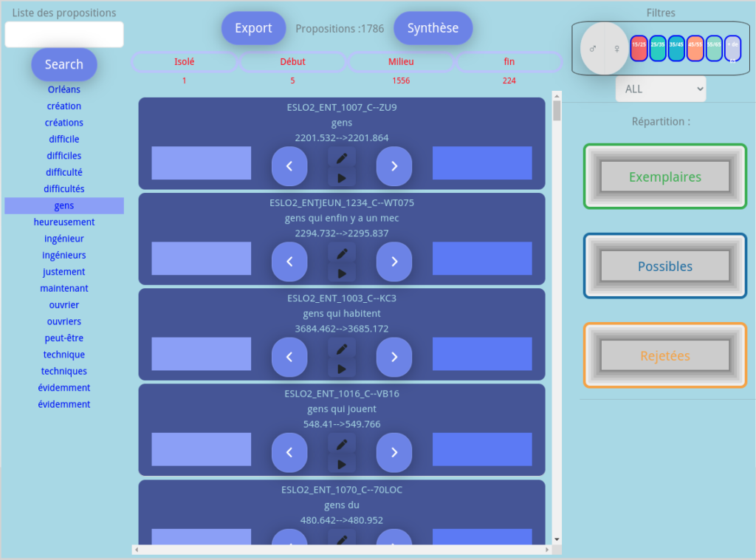
Task: Open 'heureusement' in the proposition list
Action: pyautogui.click(x=64, y=222)
